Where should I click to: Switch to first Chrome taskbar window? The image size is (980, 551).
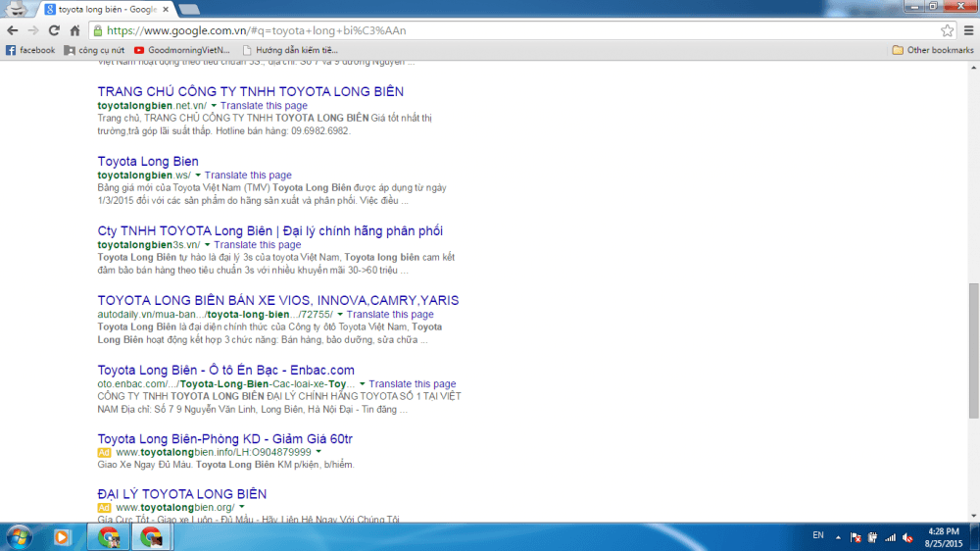point(109,536)
